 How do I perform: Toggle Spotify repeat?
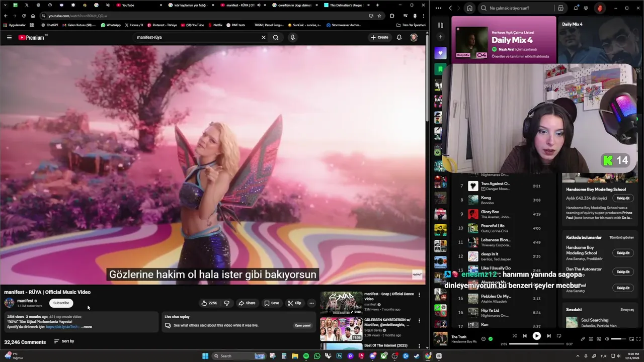pyautogui.click(x=558, y=336)
